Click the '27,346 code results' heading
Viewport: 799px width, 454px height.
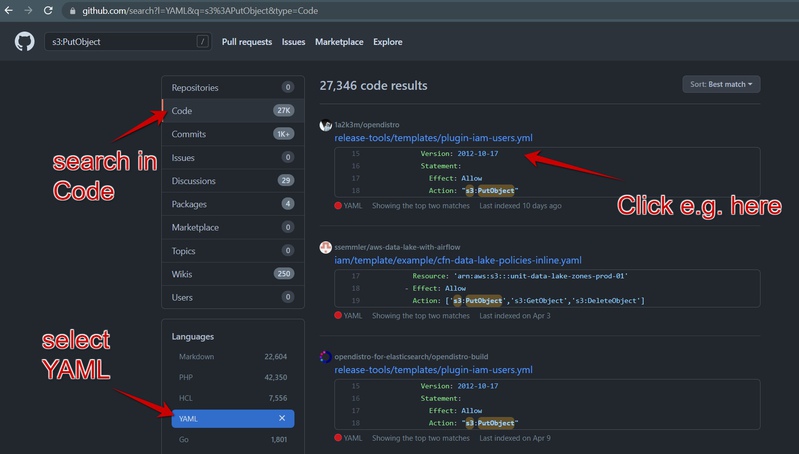pos(373,86)
